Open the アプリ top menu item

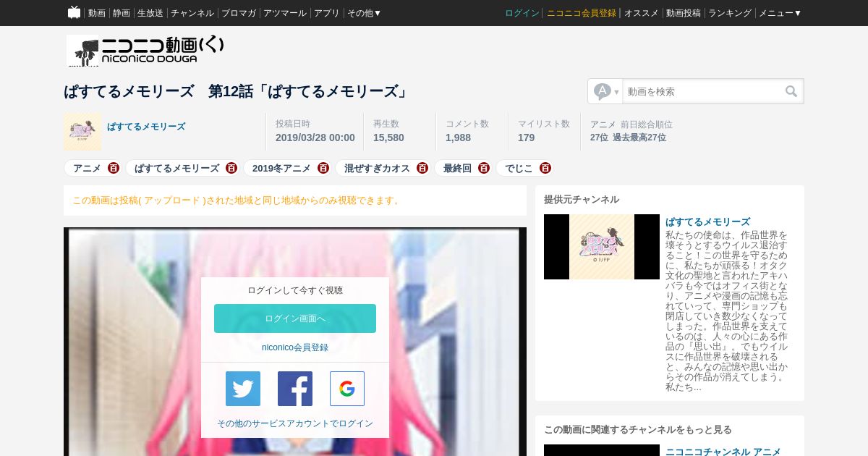click(327, 13)
